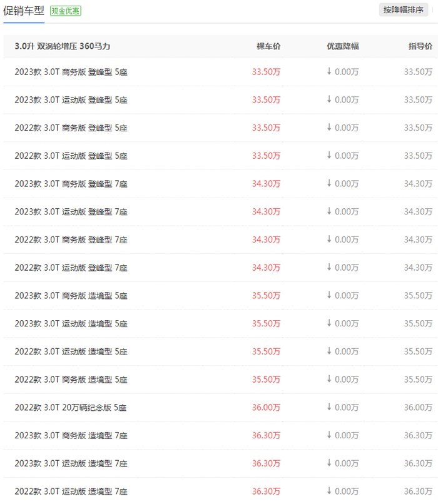Click down arrow icon on first 登峰型 row
This screenshot has width=438, height=504.
pyautogui.click(x=329, y=71)
